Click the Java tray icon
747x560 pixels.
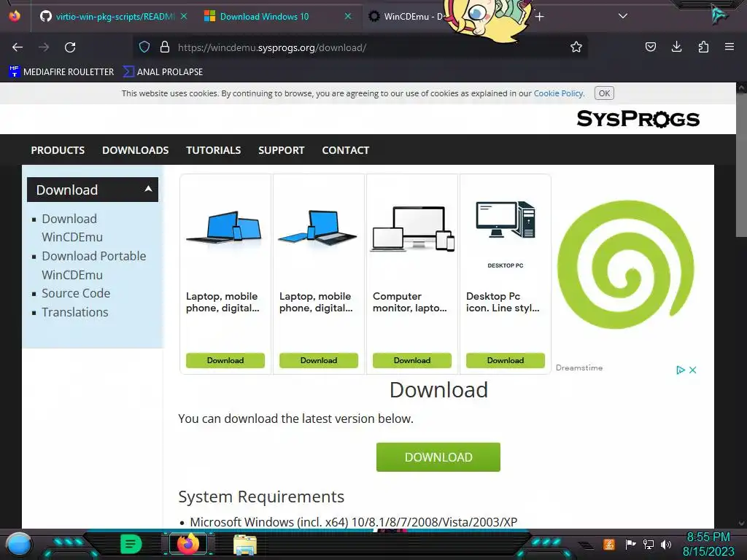pyautogui.click(x=609, y=544)
